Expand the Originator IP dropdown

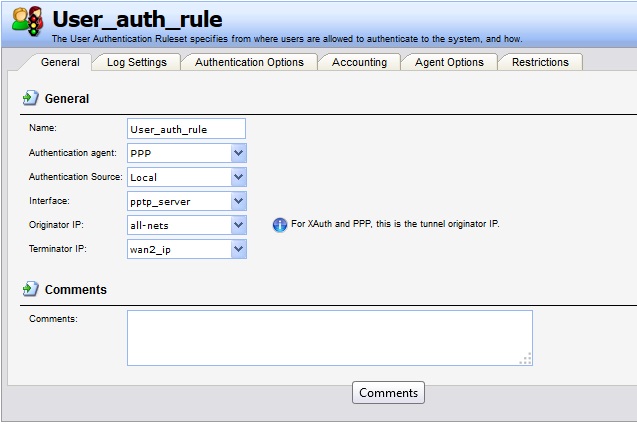[238, 225]
